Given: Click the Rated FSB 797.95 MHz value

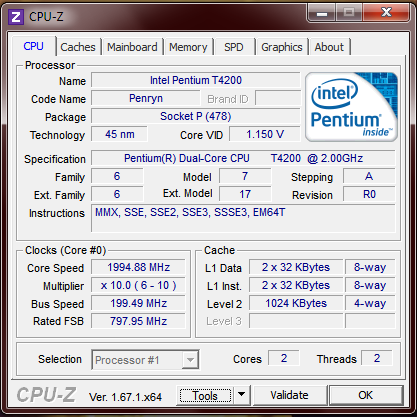Looking at the screenshot, I should [138, 321].
